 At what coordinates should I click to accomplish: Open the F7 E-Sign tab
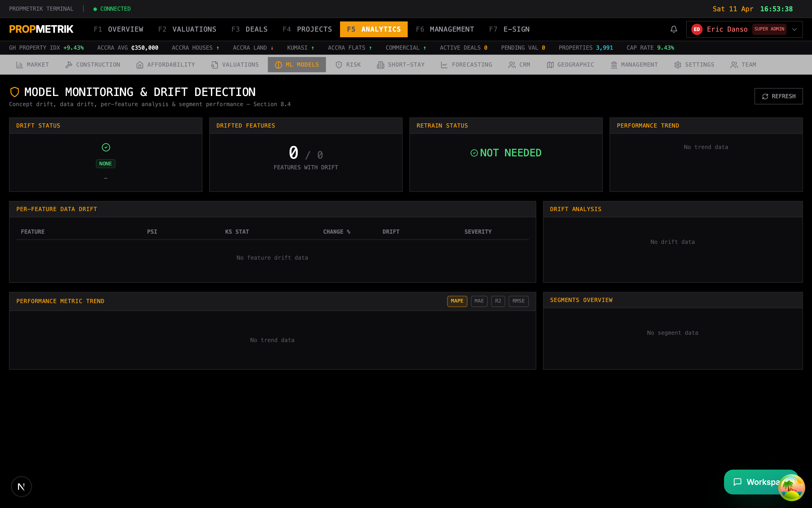[x=509, y=29]
